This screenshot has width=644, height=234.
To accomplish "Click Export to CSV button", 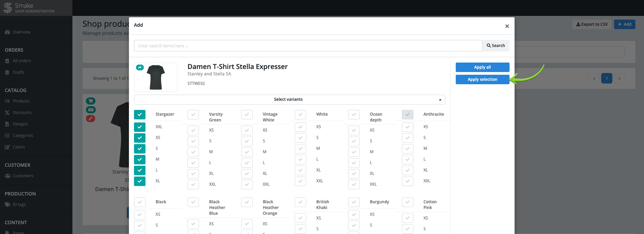I will 592,24.
